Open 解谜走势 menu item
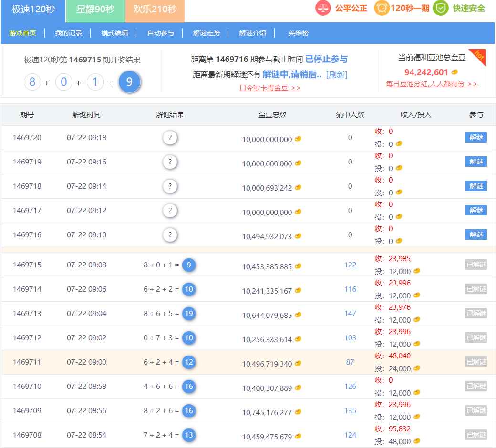Viewport: 496px width, 448px height. tap(206, 33)
